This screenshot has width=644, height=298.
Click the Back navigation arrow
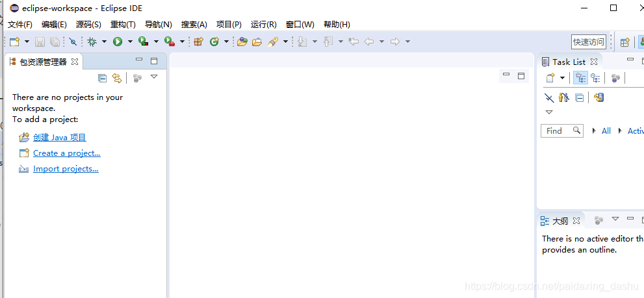(x=369, y=42)
